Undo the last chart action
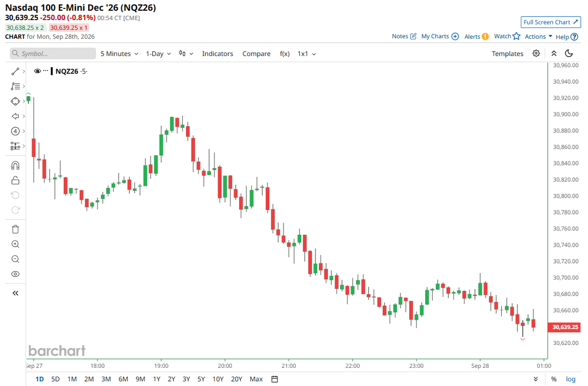The height and width of the screenshot is (386, 588). pos(15,195)
